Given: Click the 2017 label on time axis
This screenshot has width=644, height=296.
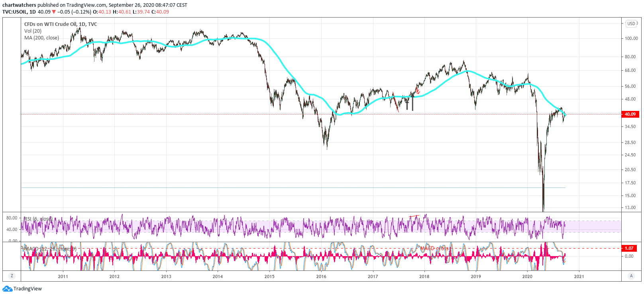Looking at the screenshot, I should pos(373,276).
